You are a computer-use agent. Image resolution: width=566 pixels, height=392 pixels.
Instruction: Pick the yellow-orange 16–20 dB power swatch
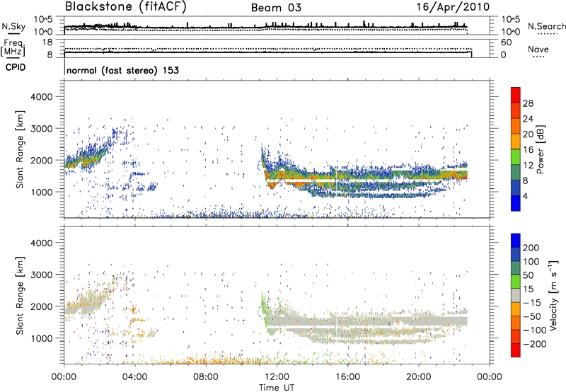click(516, 142)
